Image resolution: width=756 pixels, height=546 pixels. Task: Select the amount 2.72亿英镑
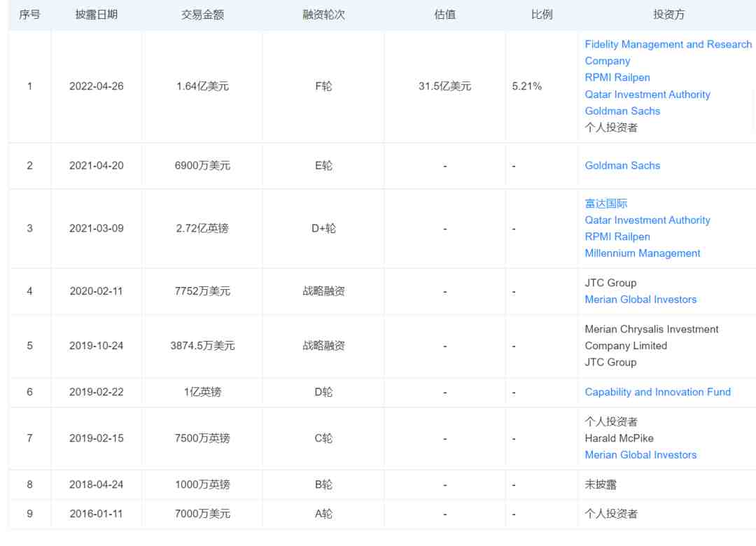point(202,228)
